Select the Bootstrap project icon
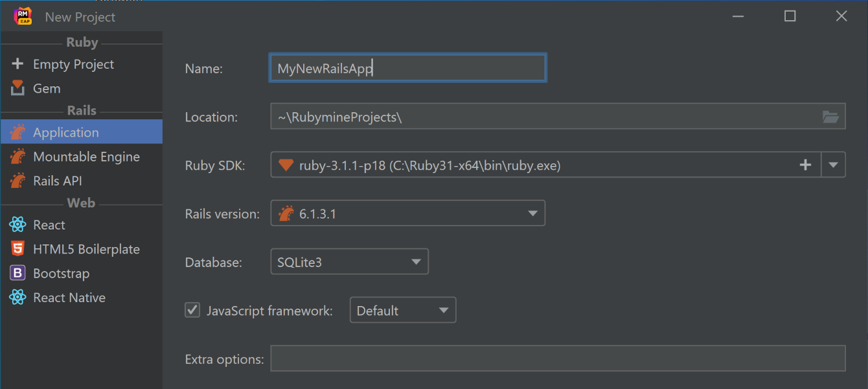 17,274
